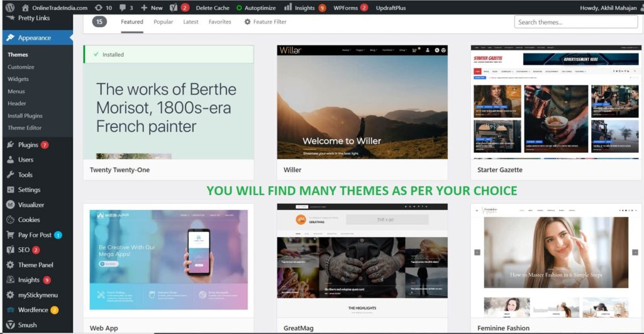Open updates icon showing 10
The image size is (644, 334).
pos(99,8)
